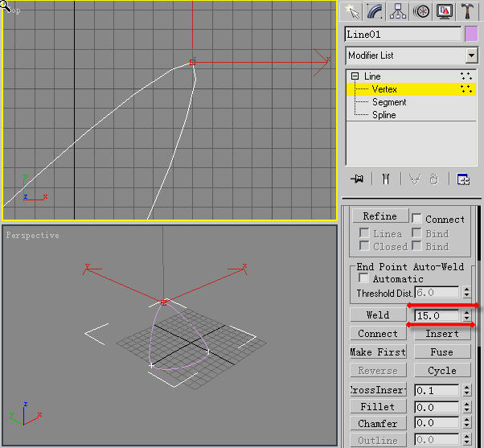Select the red vertex in Perspective viewport
This screenshot has width=484, height=448.
(x=163, y=302)
